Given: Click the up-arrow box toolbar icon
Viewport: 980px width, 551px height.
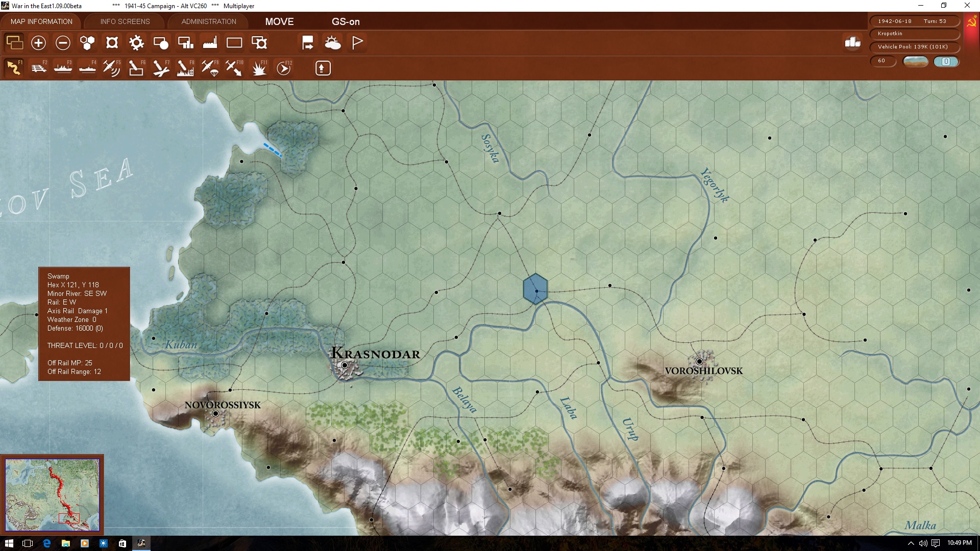Looking at the screenshot, I should (323, 68).
